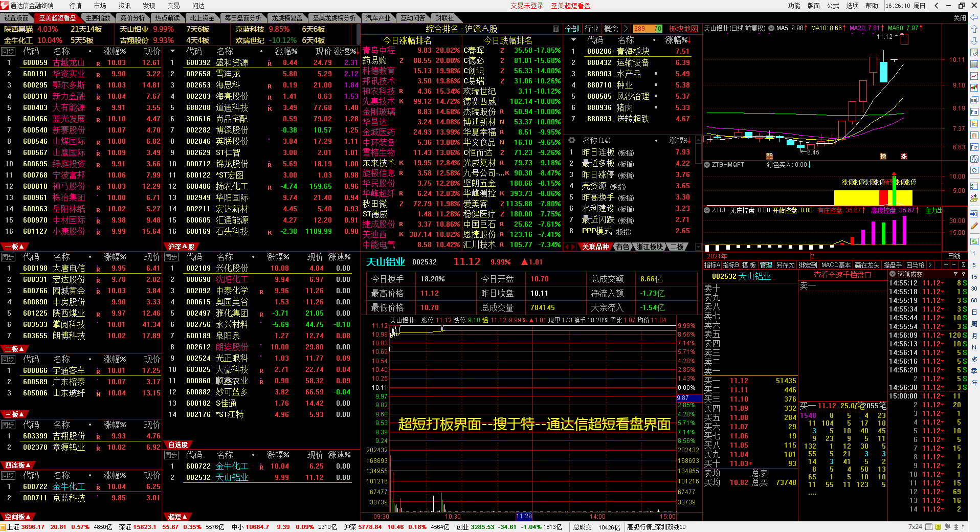Open the 龙虎榜复盘 tab

point(287,18)
